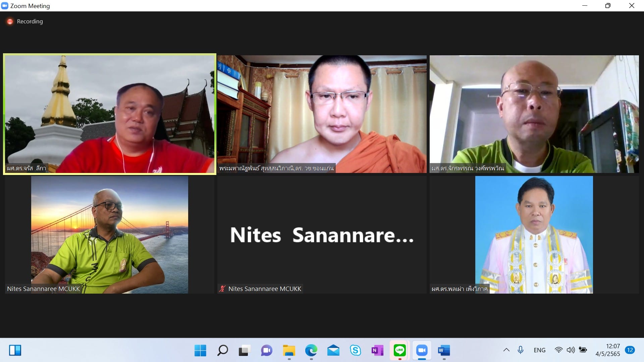Select the video tile of ผศ.ดร.จรัส ลีกา
Screen dimensions: 644x362
[110, 114]
